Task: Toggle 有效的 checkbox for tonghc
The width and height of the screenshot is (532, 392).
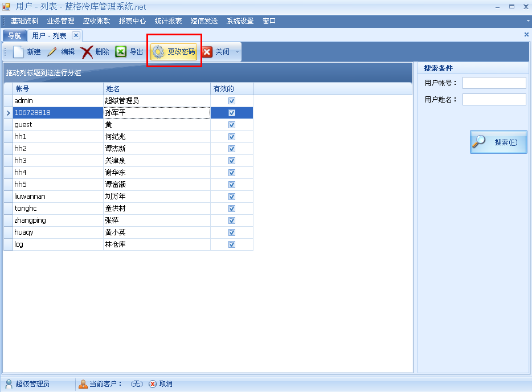Action: [232, 209]
